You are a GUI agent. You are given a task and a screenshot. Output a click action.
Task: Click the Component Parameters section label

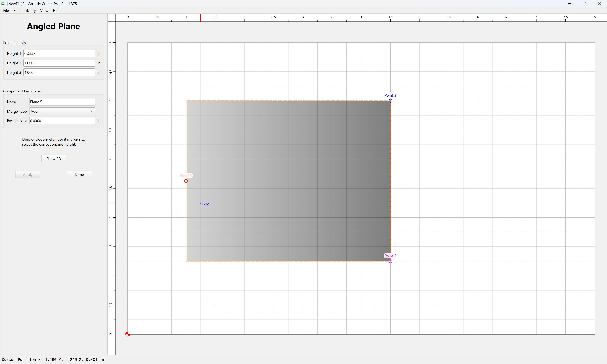pyautogui.click(x=23, y=91)
